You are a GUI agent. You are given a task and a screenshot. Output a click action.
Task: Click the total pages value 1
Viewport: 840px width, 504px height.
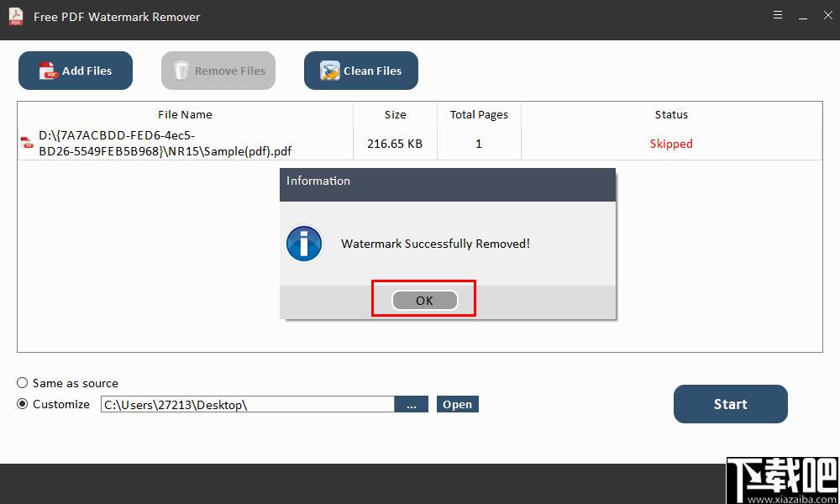coord(479,144)
